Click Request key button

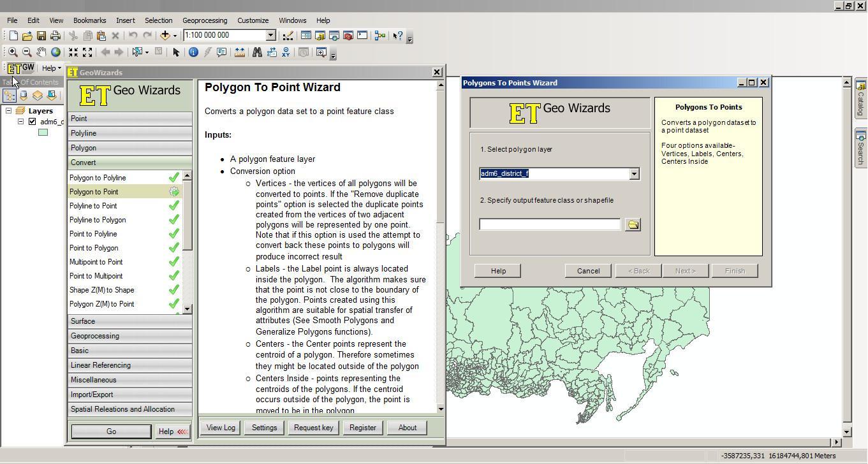313,428
